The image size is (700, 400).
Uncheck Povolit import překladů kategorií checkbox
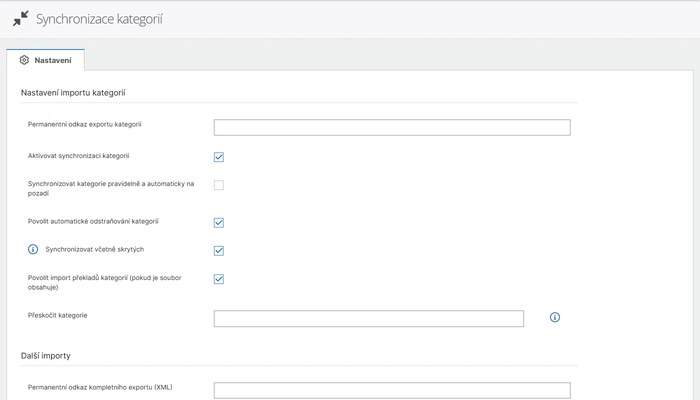tap(219, 279)
